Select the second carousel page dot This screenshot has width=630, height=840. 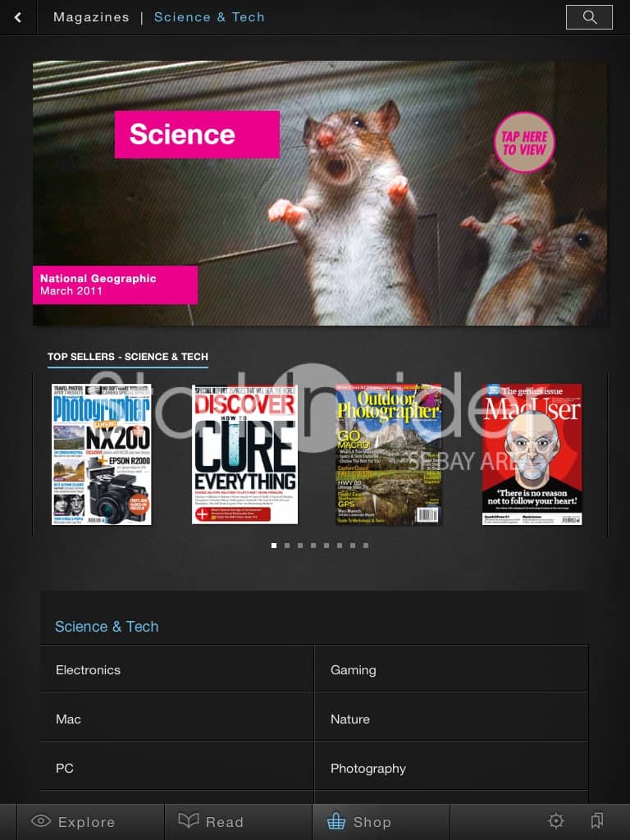pyautogui.click(x=287, y=546)
